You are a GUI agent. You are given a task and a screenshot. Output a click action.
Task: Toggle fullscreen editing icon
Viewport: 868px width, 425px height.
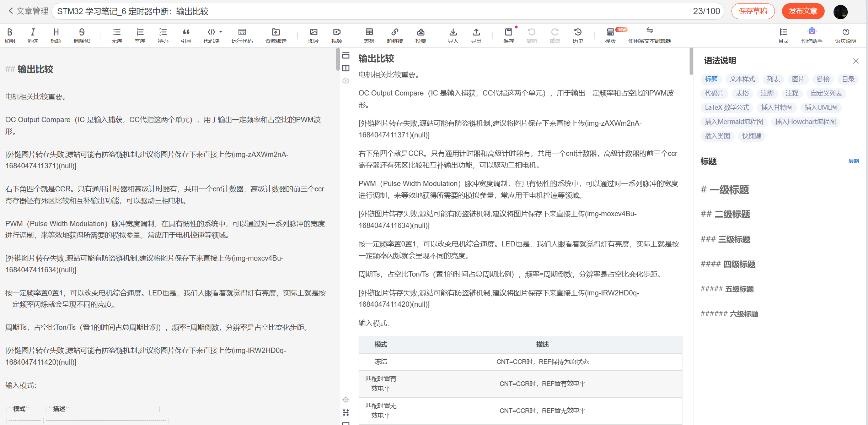tap(346, 413)
